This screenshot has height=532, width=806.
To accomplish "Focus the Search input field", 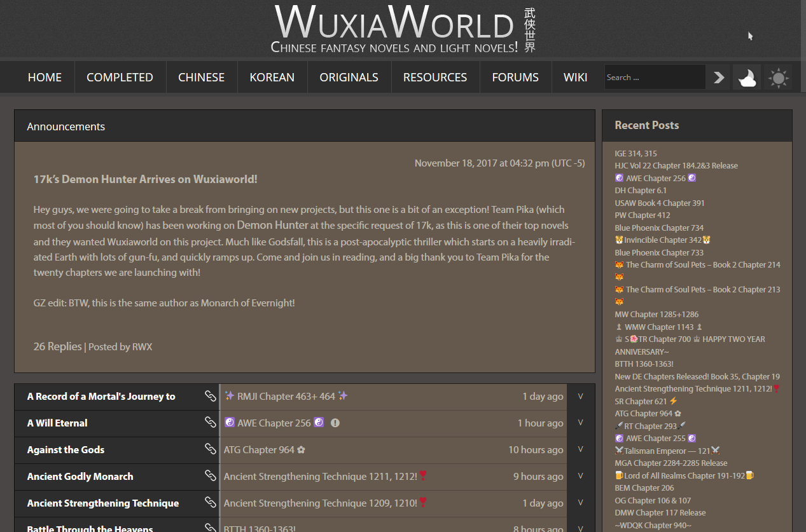I will [655, 78].
